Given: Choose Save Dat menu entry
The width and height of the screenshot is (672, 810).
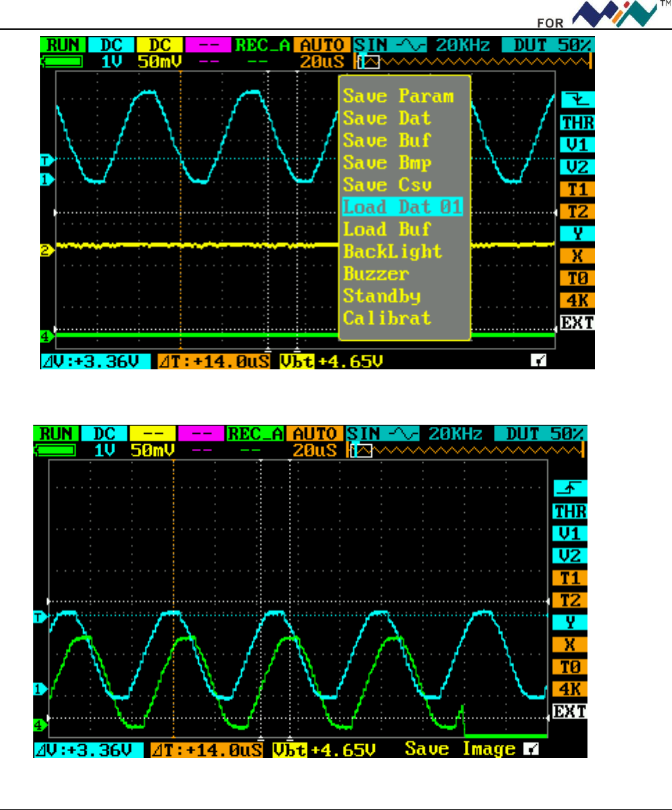Looking at the screenshot, I should click(x=387, y=118).
